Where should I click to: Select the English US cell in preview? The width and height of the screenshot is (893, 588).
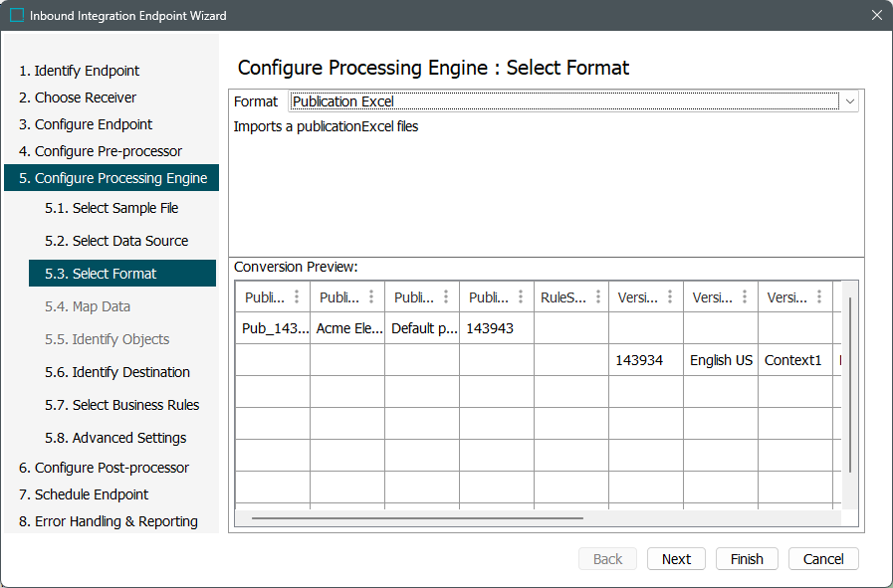(721, 360)
